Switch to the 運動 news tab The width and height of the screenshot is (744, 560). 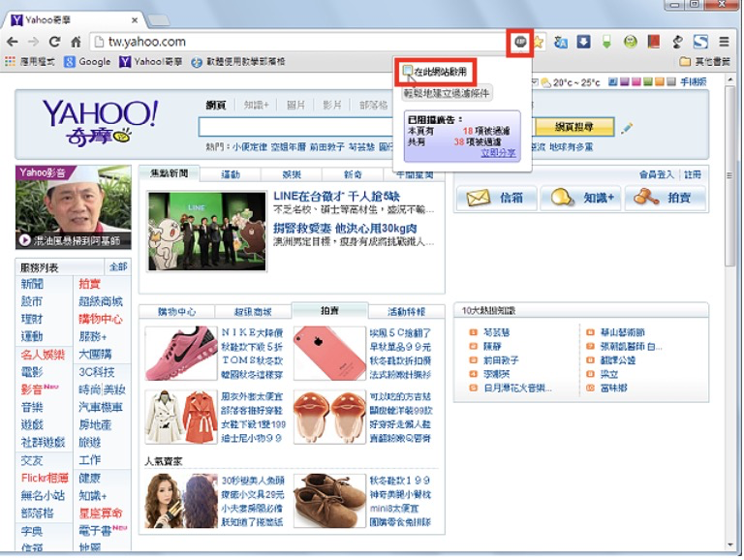pyautogui.click(x=231, y=174)
